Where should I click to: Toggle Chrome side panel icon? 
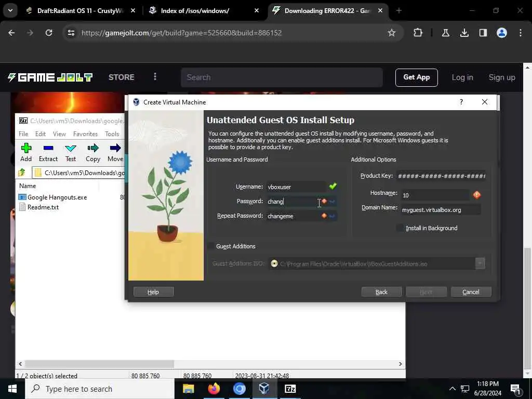click(x=483, y=33)
